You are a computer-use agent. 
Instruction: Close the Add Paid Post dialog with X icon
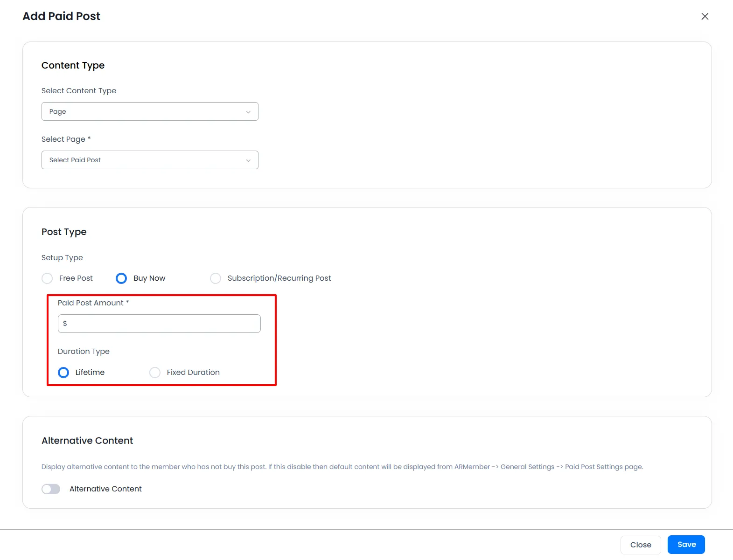click(x=705, y=16)
